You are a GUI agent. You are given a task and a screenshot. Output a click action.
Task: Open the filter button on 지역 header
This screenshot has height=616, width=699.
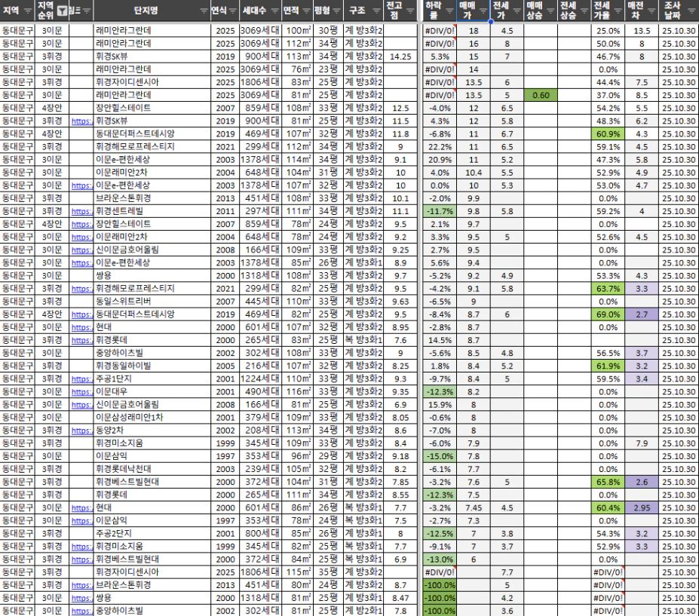28,12
